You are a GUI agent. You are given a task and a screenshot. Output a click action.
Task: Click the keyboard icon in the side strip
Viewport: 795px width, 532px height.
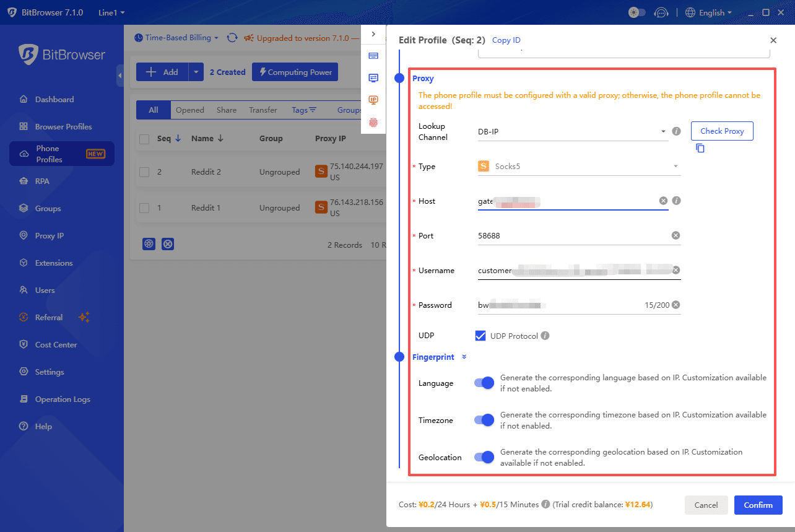pos(373,56)
